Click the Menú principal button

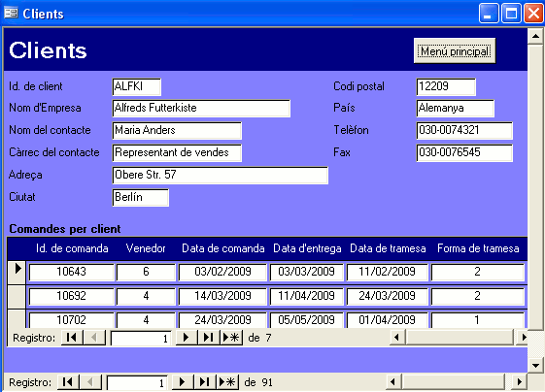(455, 51)
